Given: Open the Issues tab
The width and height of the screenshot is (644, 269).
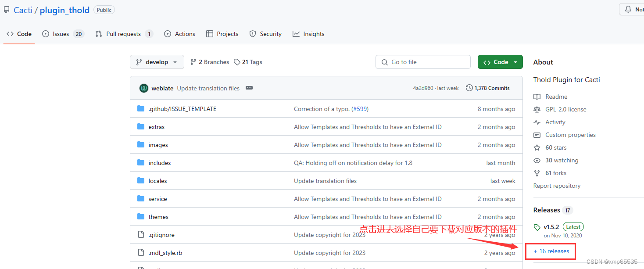Looking at the screenshot, I should click(x=63, y=34).
